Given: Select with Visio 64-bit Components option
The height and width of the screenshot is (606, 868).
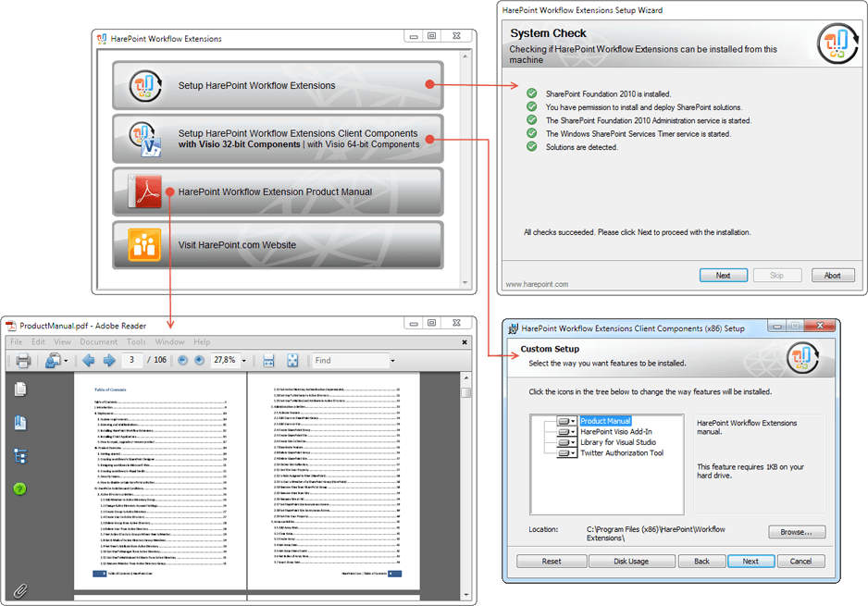Looking at the screenshot, I should (363, 144).
